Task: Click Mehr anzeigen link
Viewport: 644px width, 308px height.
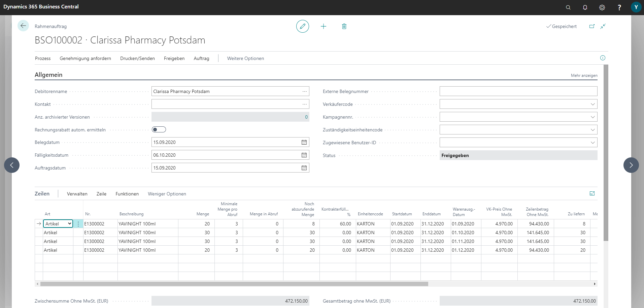Action: click(584, 75)
